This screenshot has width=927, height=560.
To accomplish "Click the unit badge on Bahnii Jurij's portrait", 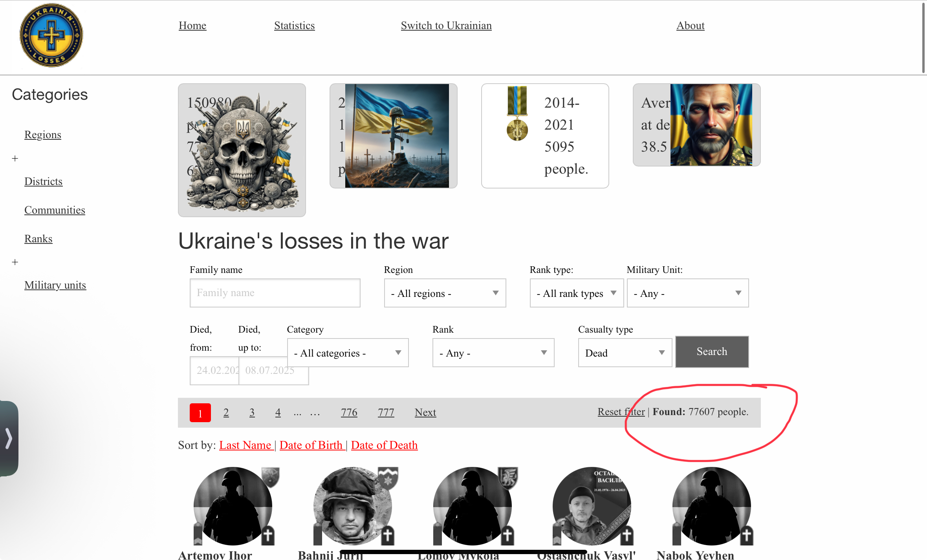I will pos(388,478).
